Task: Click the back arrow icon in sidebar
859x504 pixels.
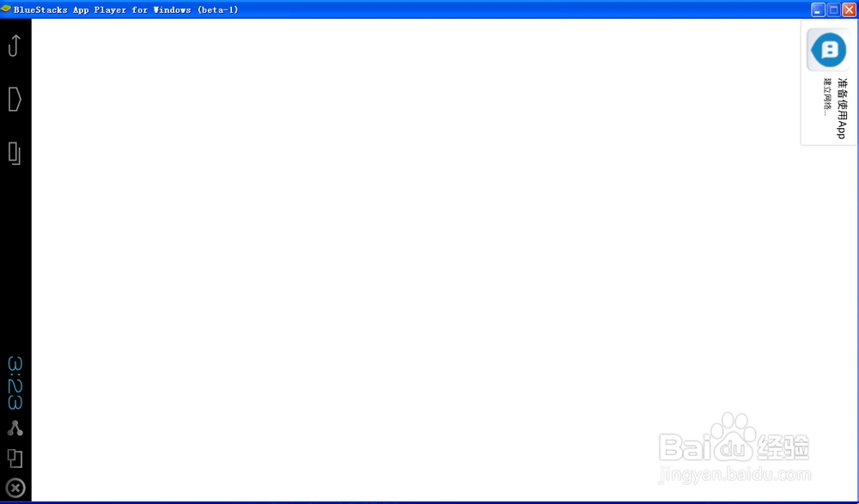Action: pyautogui.click(x=15, y=46)
